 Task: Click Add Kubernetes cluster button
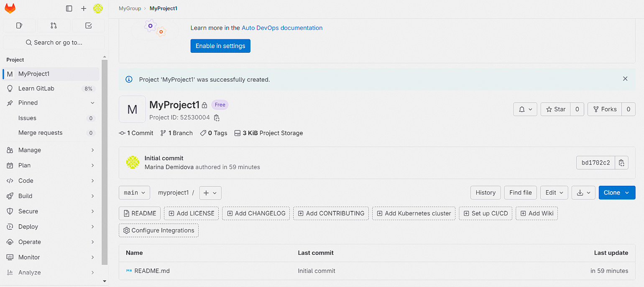pos(414,213)
